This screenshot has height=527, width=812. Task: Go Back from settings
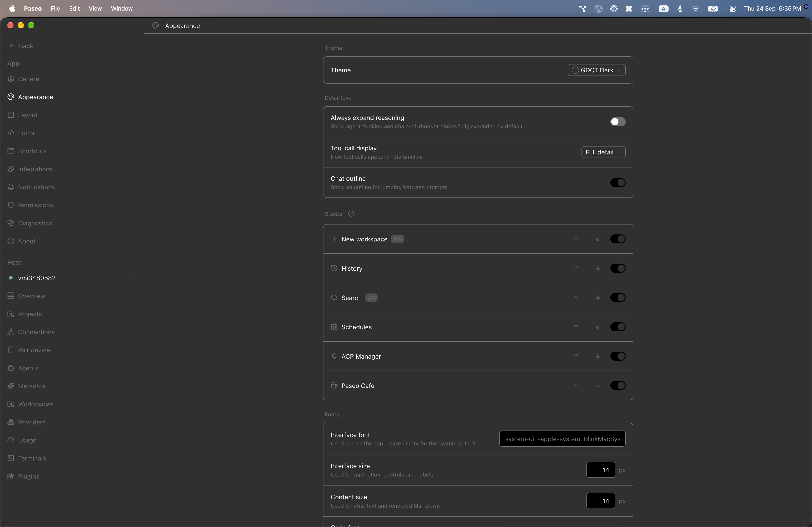pyautogui.click(x=21, y=46)
